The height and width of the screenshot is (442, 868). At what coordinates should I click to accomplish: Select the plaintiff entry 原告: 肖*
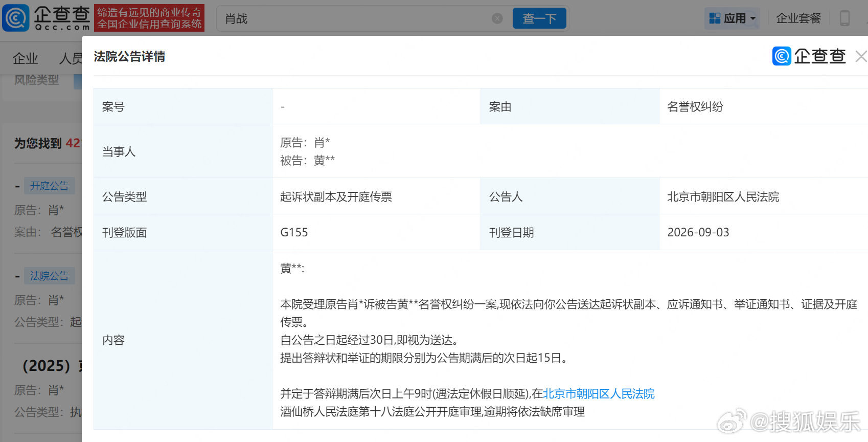pyautogui.click(x=305, y=142)
